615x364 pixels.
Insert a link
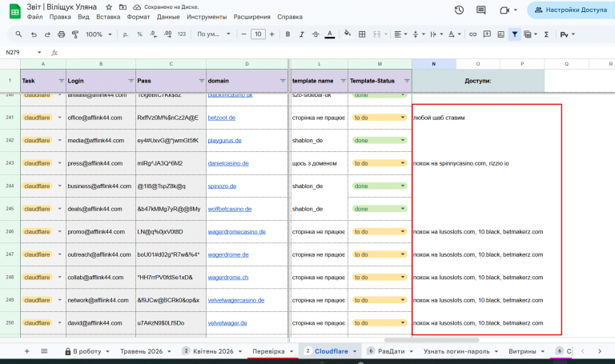[473, 34]
